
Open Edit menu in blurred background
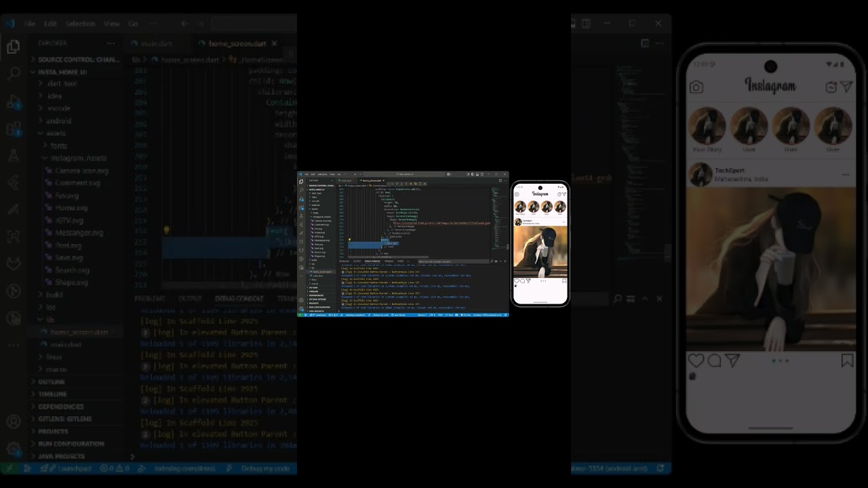tap(50, 23)
